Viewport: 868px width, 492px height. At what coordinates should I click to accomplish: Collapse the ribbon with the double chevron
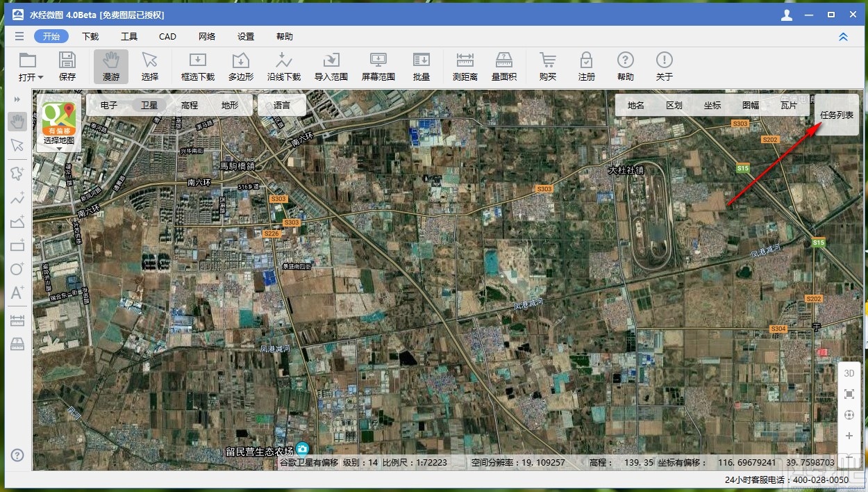click(843, 37)
